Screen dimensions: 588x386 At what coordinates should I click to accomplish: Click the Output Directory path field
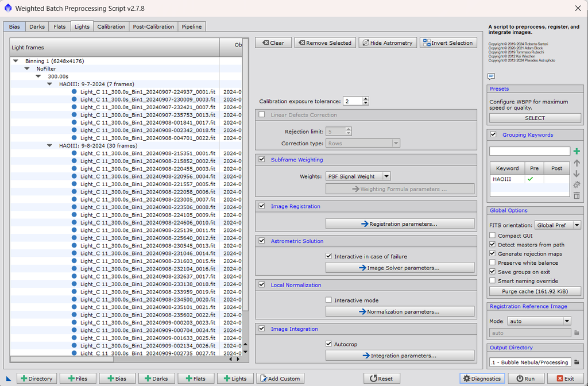pyautogui.click(x=530, y=362)
